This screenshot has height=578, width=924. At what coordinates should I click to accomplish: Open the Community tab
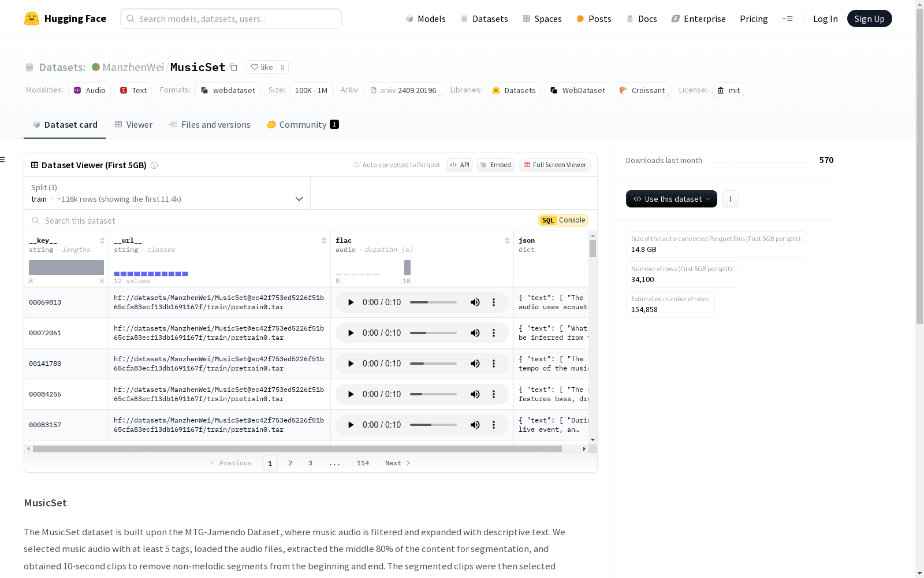point(303,125)
